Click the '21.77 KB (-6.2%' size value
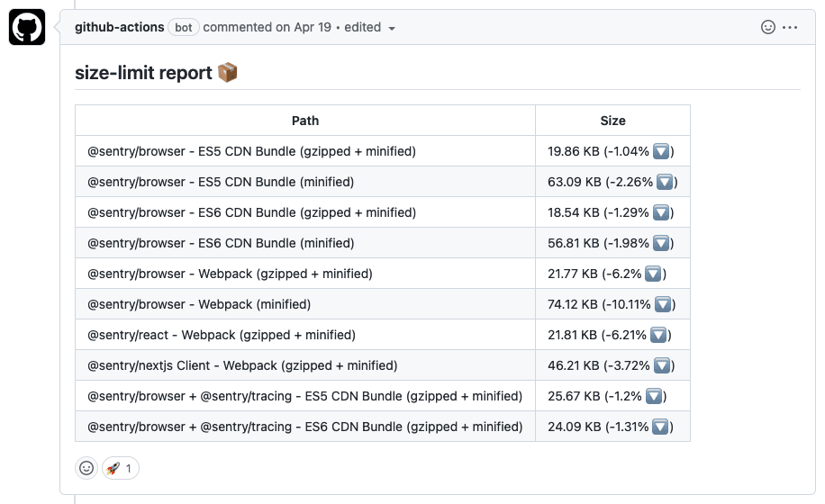This screenshot has width=825, height=504. coord(594,274)
